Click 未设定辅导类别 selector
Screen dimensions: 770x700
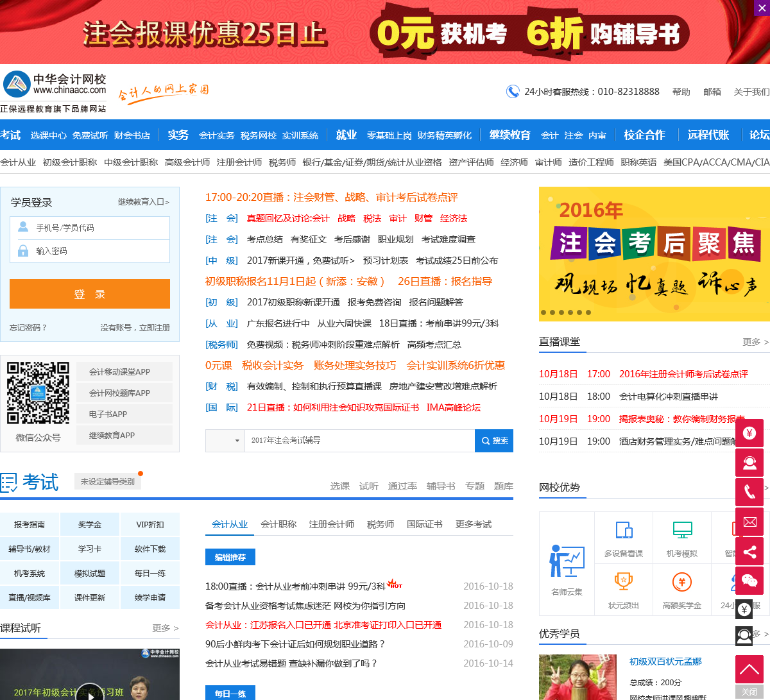108,481
